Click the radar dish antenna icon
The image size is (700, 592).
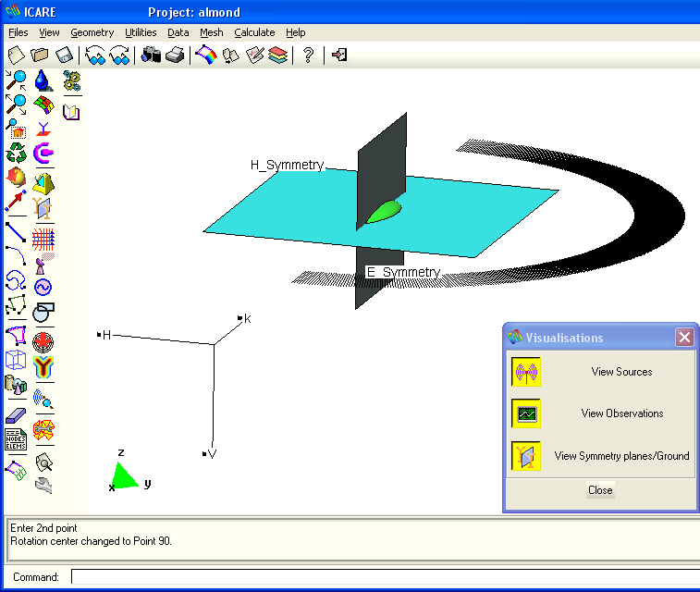(43, 264)
